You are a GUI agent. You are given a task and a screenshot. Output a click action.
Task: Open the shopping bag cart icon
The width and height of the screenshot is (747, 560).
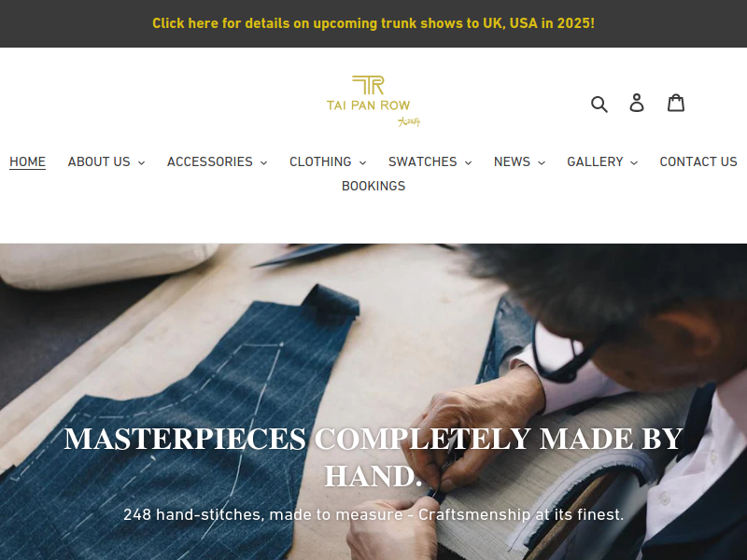point(675,103)
